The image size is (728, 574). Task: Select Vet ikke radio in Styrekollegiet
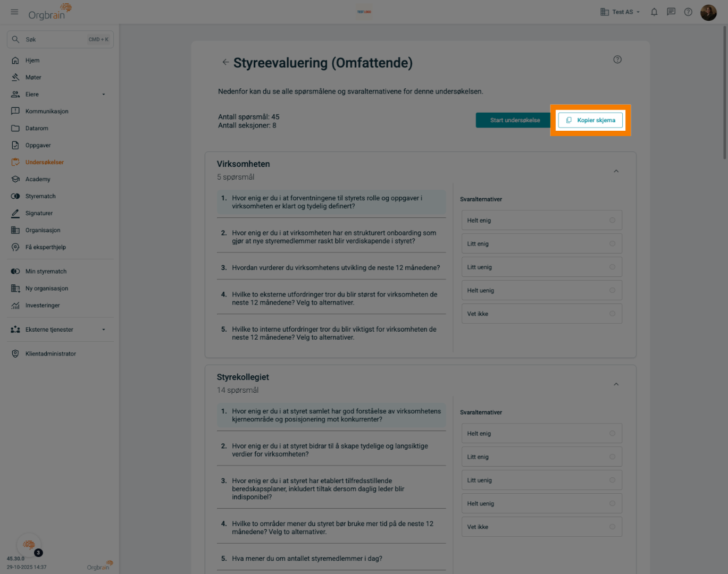pos(612,527)
